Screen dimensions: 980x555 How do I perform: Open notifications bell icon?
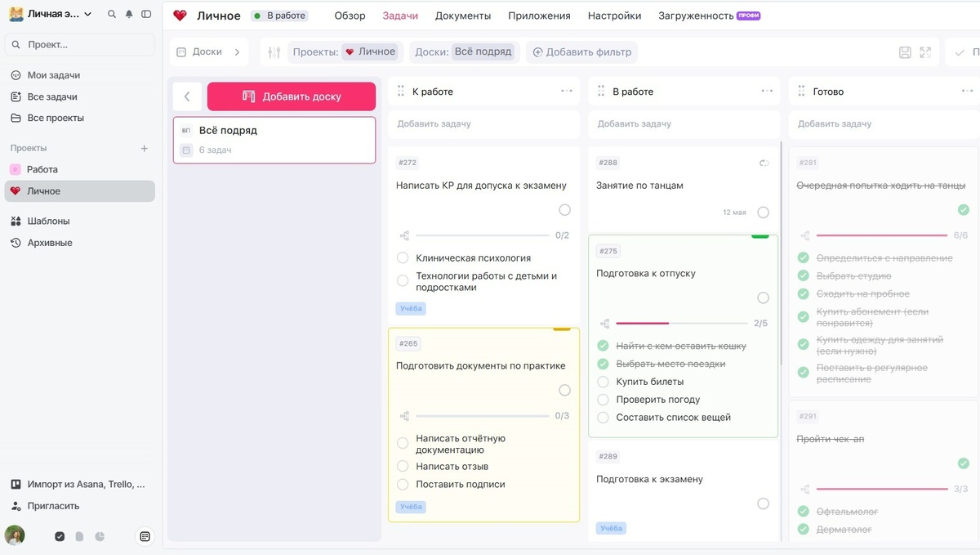click(129, 14)
